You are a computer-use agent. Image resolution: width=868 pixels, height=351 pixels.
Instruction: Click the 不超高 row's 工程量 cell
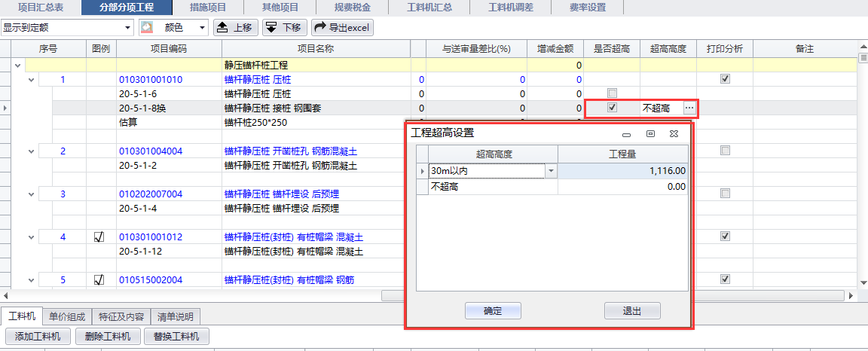622,187
